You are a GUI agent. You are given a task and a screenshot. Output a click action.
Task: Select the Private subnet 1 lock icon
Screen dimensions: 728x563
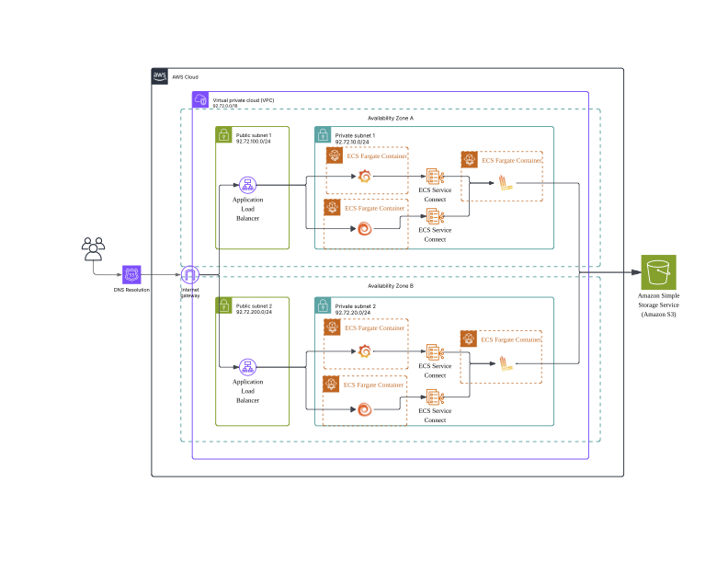pos(323,134)
